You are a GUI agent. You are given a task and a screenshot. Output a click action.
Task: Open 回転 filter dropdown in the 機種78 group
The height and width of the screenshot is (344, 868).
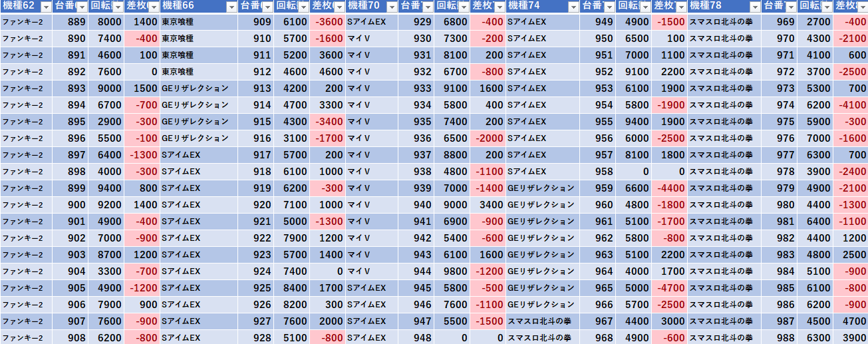click(827, 7)
